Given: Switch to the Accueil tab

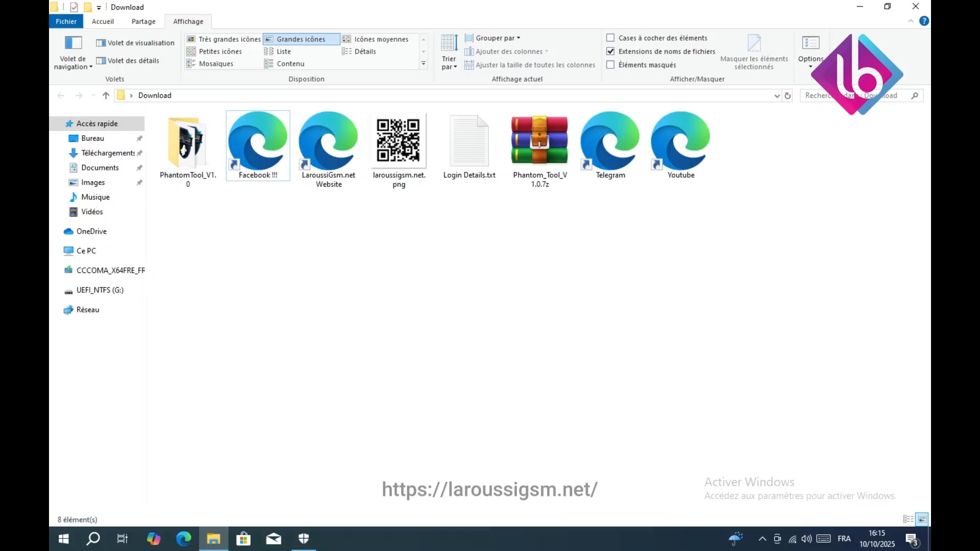Looking at the screenshot, I should point(103,21).
